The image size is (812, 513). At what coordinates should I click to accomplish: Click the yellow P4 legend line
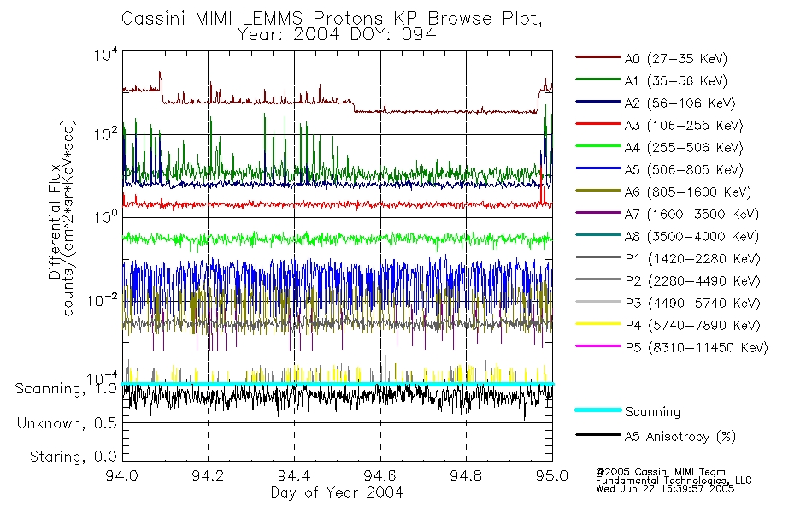pyautogui.click(x=598, y=324)
